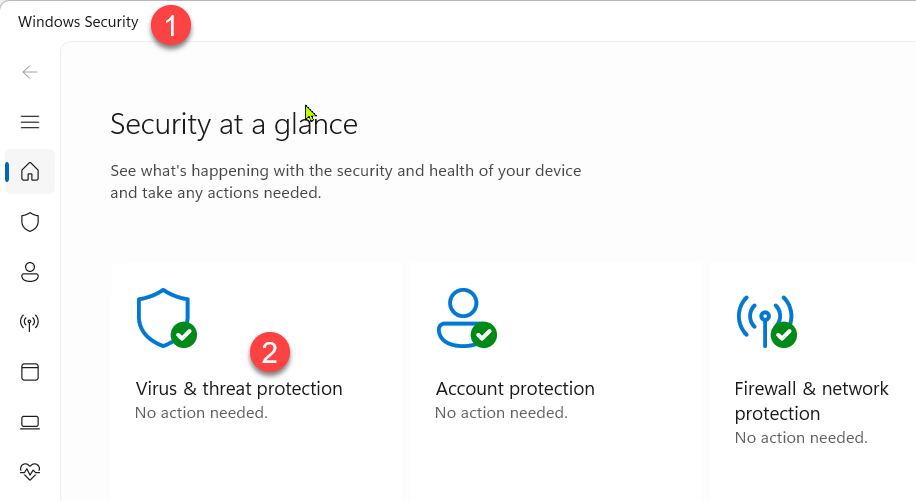This screenshot has width=916, height=501.
Task: Click the person icon on Account protection card
Action: coord(462,318)
